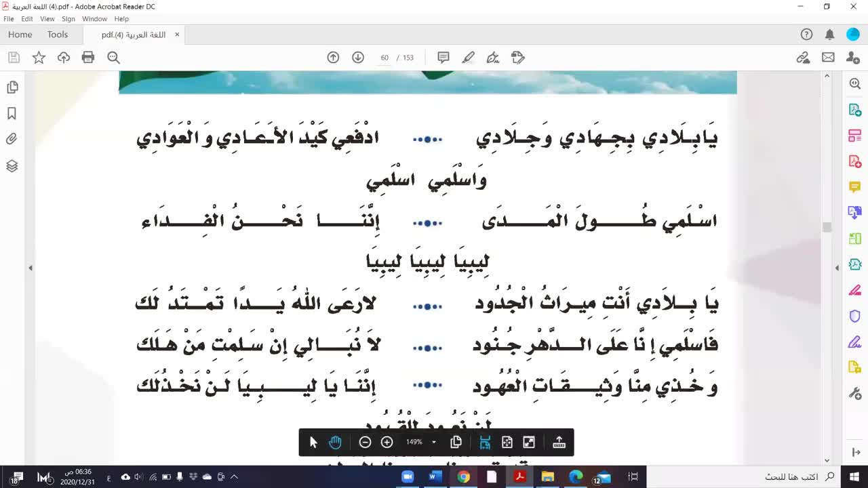
Task: Click the page number field showing 60
Action: click(384, 58)
